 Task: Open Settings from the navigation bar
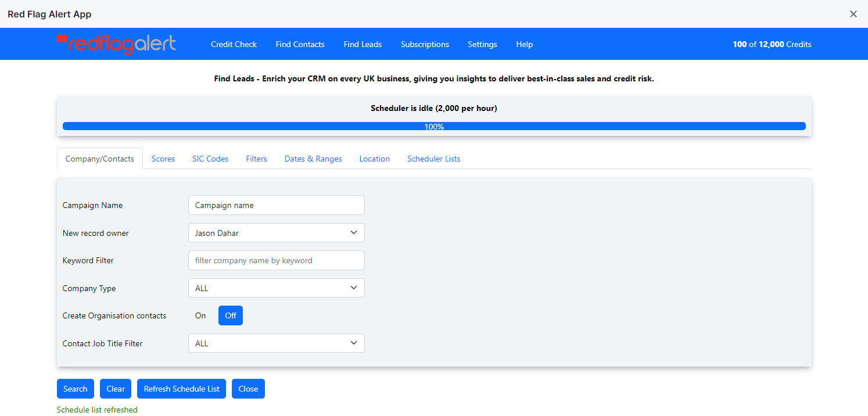point(482,44)
